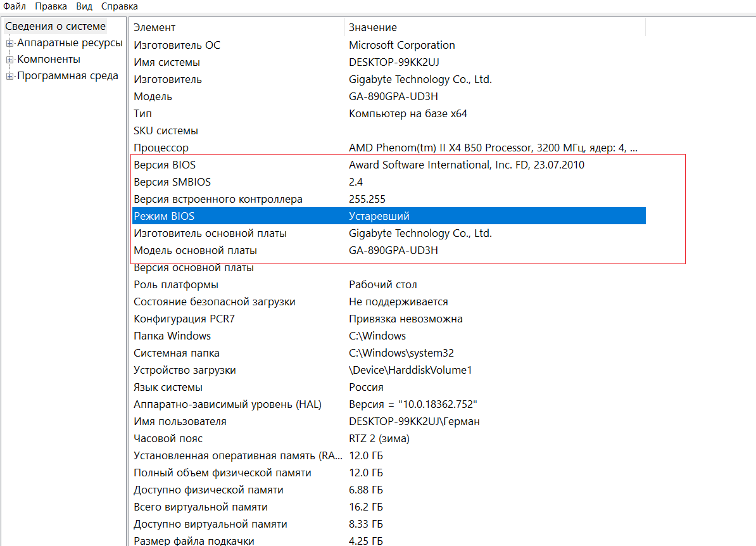Click the Привязка невозможна value

point(405,319)
